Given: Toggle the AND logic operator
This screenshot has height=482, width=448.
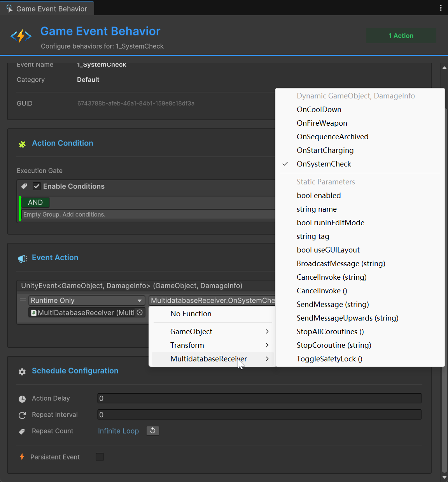Looking at the screenshot, I should point(35,202).
